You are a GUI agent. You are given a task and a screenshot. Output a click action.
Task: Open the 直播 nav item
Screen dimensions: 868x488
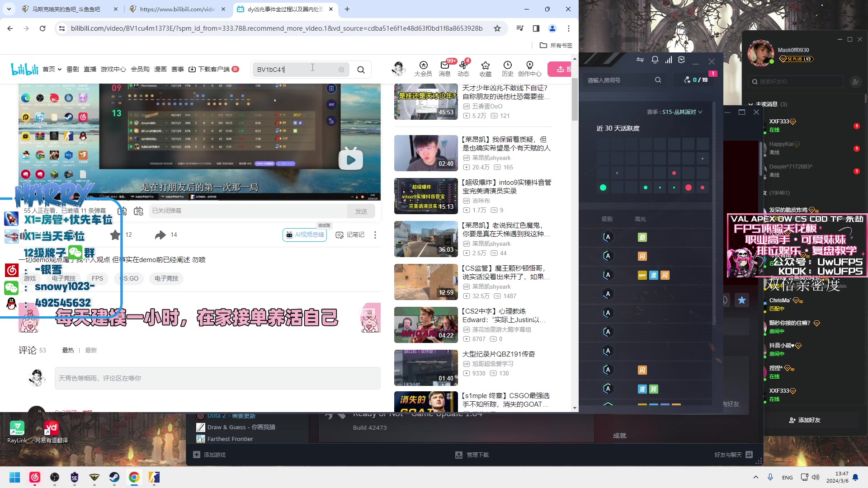90,69
